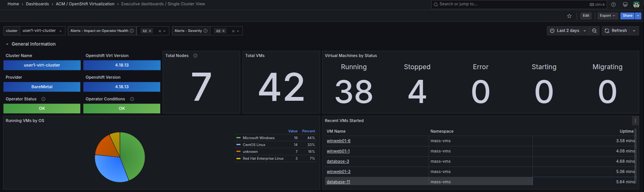Open ACM / OpenShift Virtualization breadcrumb folder

[85, 4]
